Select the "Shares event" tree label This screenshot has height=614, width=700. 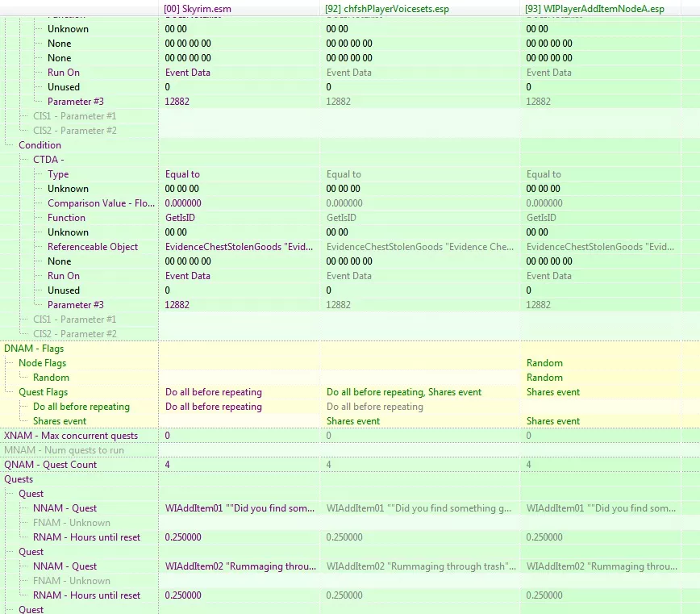pos(60,421)
